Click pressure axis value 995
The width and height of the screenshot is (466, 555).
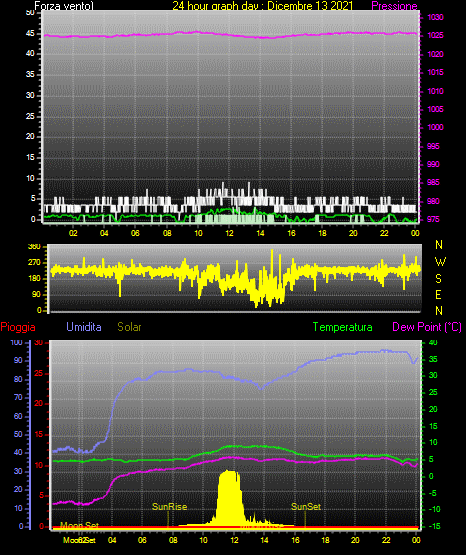point(433,146)
